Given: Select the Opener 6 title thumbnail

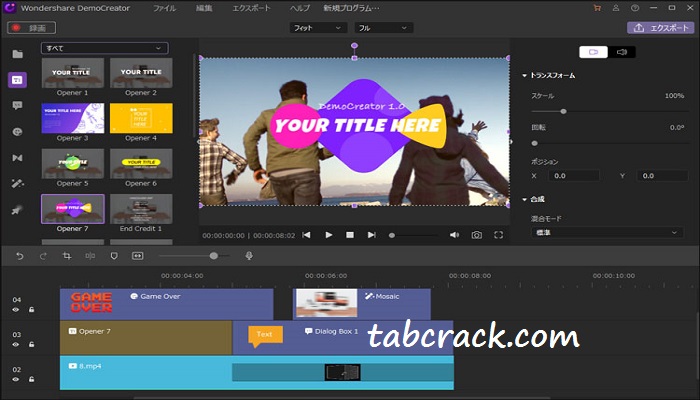Looking at the screenshot, I should pyautogui.click(x=141, y=163).
